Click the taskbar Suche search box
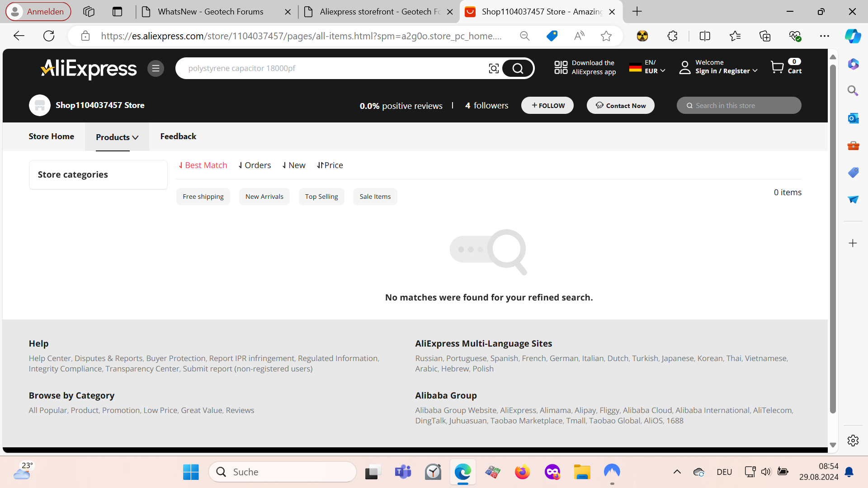Image resolution: width=868 pixels, height=488 pixels. click(x=283, y=472)
